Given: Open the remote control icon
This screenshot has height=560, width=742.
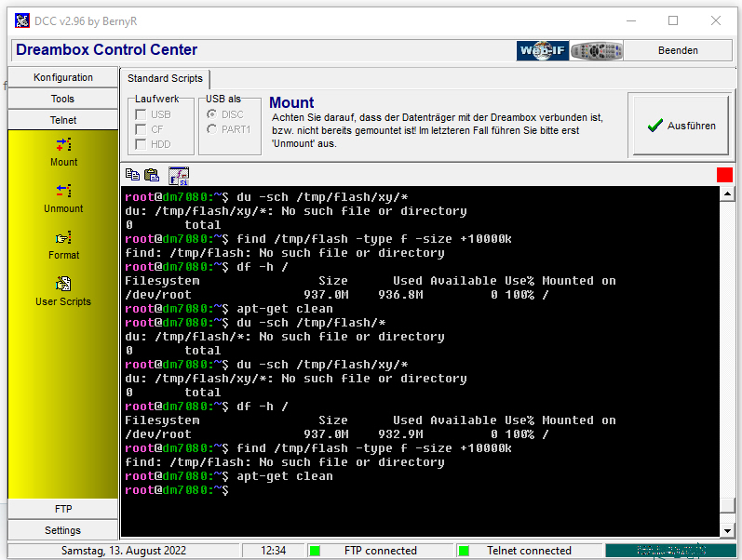Looking at the screenshot, I should 596,50.
